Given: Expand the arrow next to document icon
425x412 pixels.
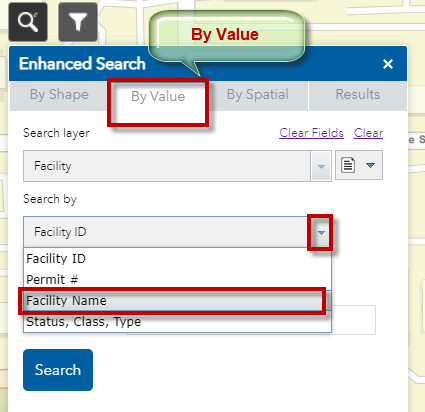Looking at the screenshot, I should point(370,165).
